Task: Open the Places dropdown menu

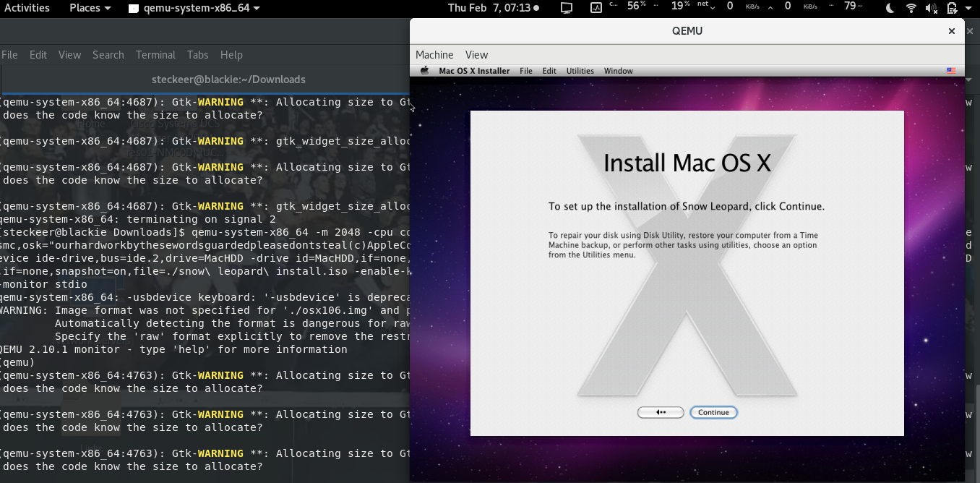Action: pos(90,8)
